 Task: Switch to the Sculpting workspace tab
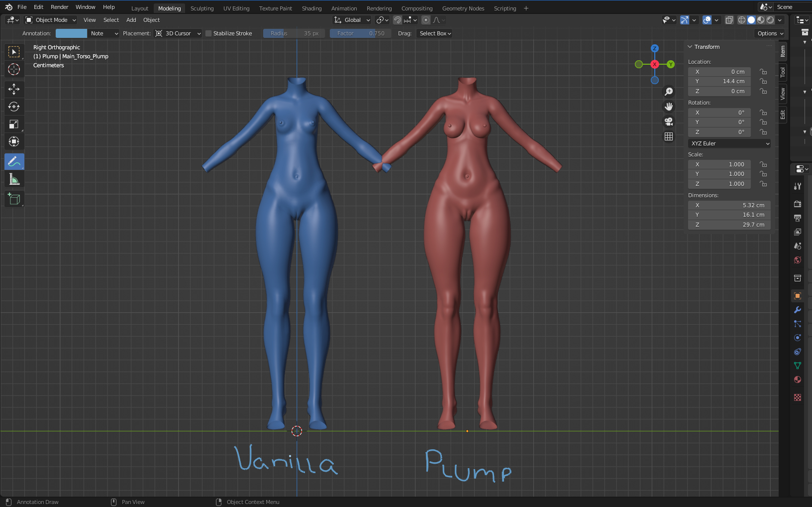pyautogui.click(x=202, y=8)
